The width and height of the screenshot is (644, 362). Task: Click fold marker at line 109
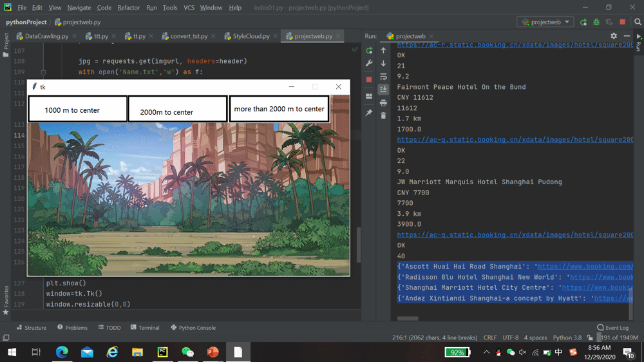coord(43,72)
